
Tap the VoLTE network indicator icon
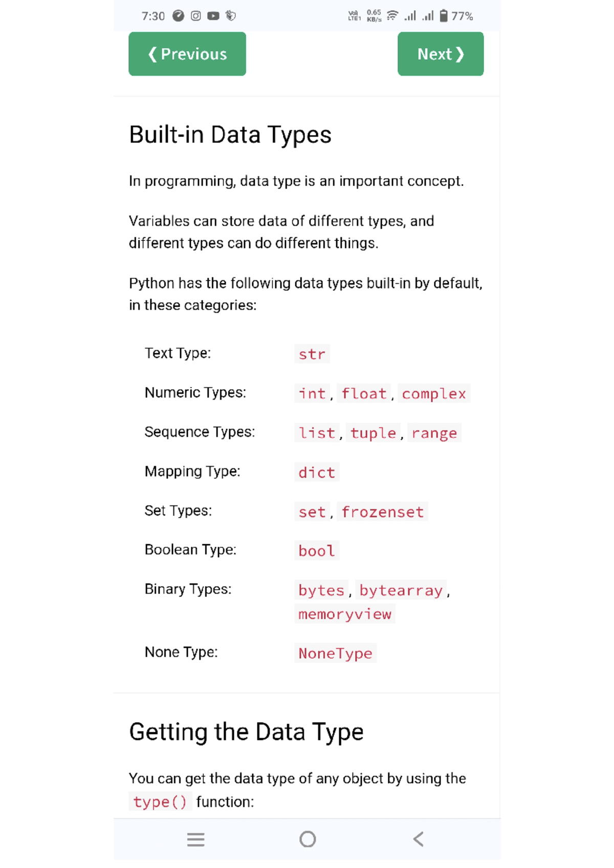(x=354, y=16)
